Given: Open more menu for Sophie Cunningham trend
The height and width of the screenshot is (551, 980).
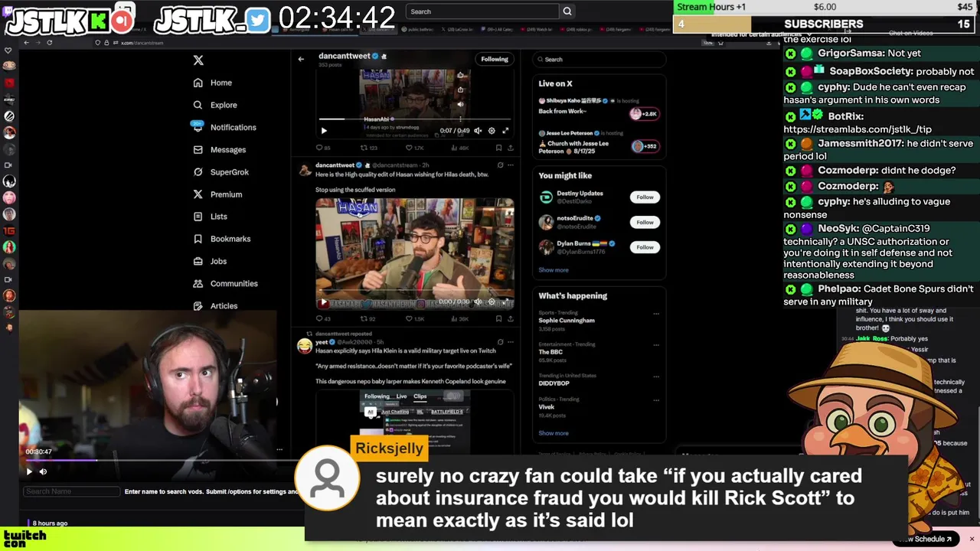Looking at the screenshot, I should point(655,314).
